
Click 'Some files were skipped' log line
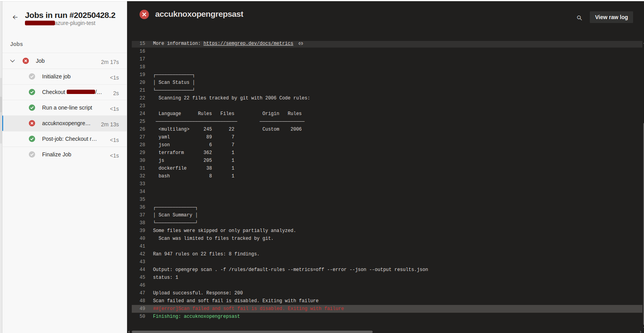(x=224, y=230)
